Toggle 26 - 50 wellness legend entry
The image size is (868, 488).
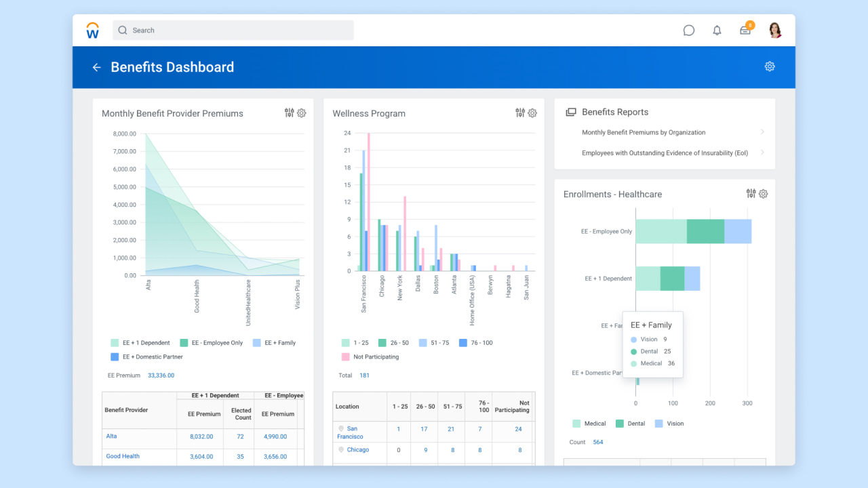tap(394, 343)
